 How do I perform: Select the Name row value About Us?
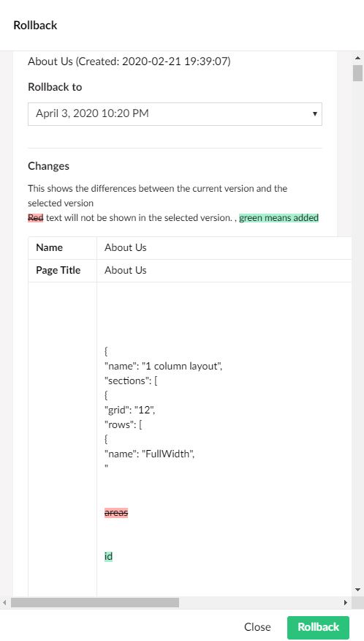click(126, 248)
